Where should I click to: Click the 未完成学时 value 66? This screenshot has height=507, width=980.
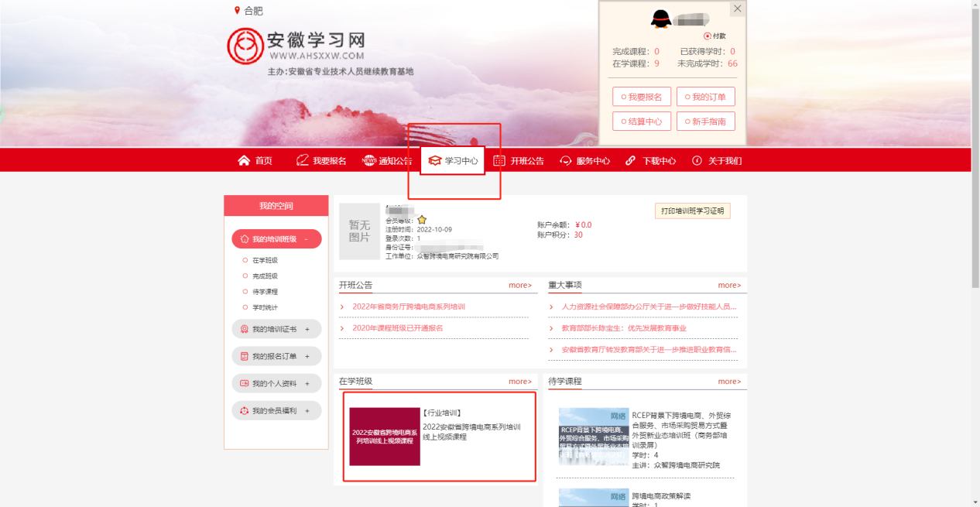pyautogui.click(x=732, y=63)
